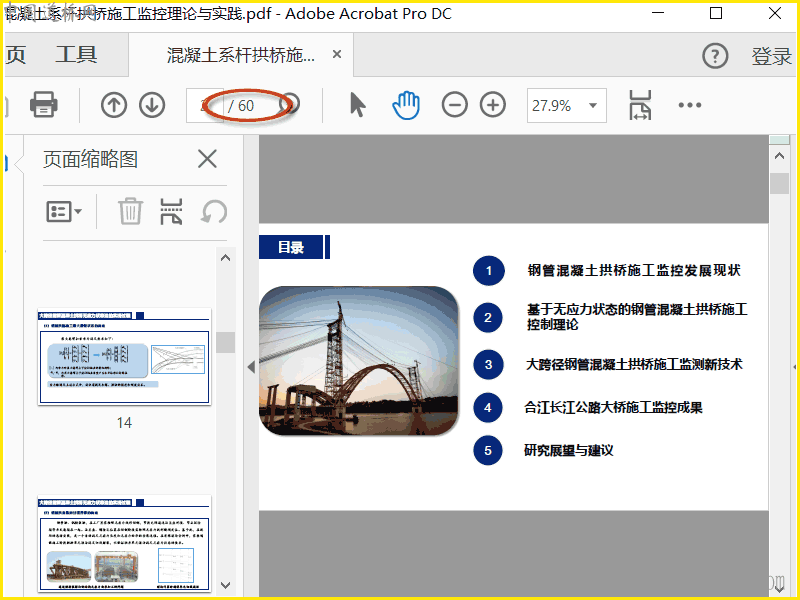The width and height of the screenshot is (800, 600).
Task: Close the page thumbnails panel
Action: pyautogui.click(x=207, y=159)
